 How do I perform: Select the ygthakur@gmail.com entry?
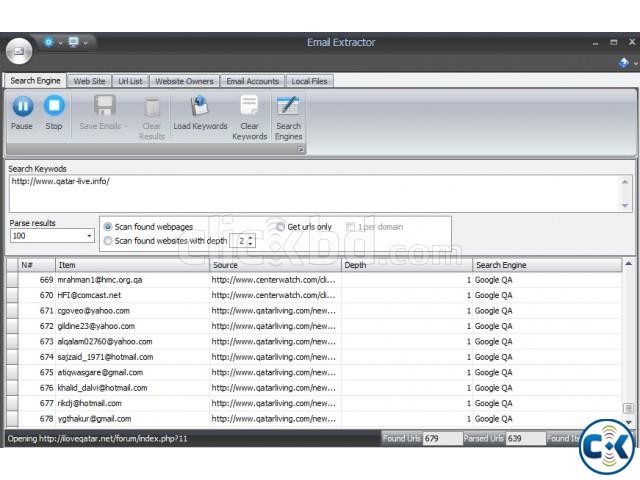click(94, 419)
